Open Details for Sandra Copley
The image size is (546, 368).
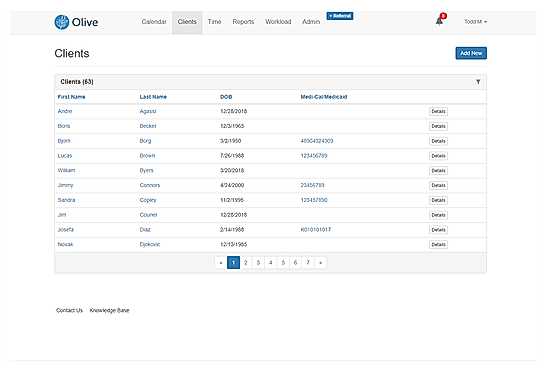click(438, 200)
